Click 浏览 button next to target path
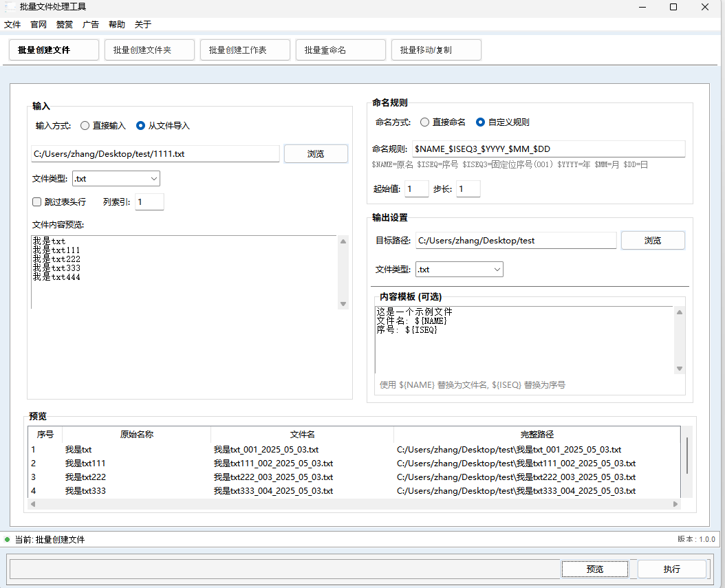The width and height of the screenshot is (725, 588). click(653, 241)
